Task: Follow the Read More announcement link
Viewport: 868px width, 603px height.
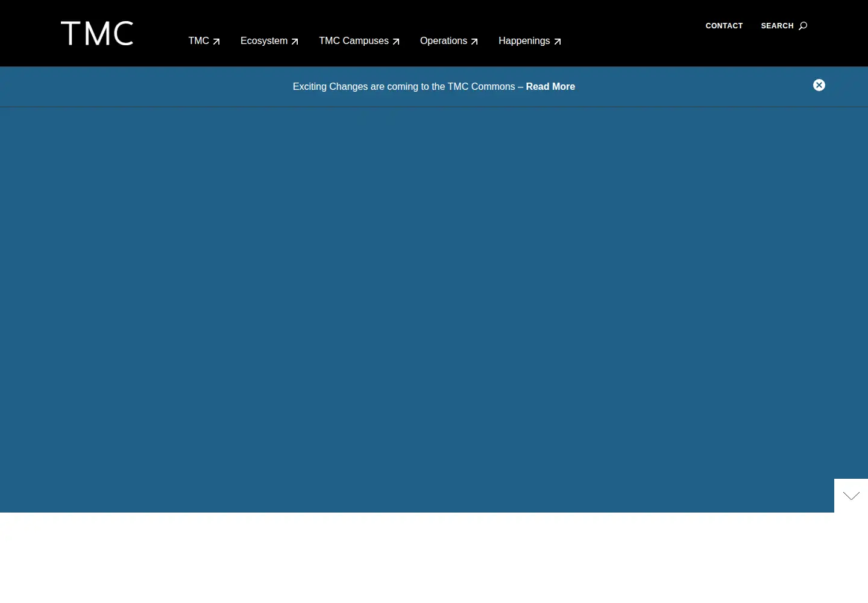Action: pos(550,87)
